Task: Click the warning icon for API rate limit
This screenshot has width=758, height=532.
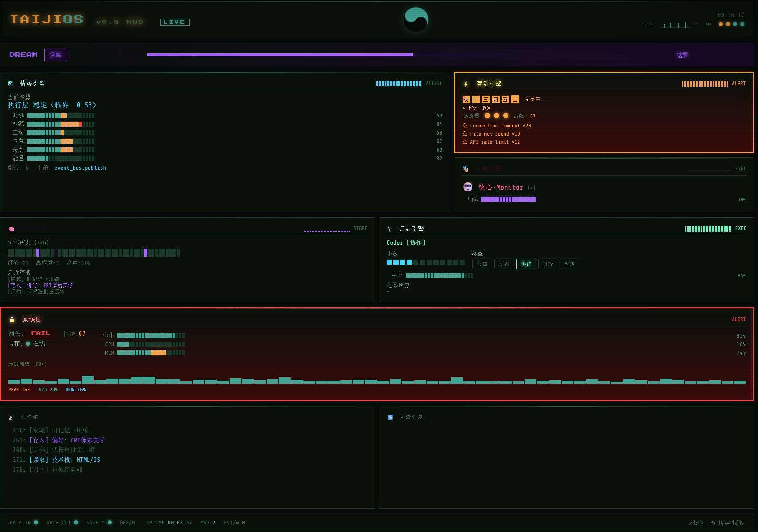Action: tap(465, 142)
